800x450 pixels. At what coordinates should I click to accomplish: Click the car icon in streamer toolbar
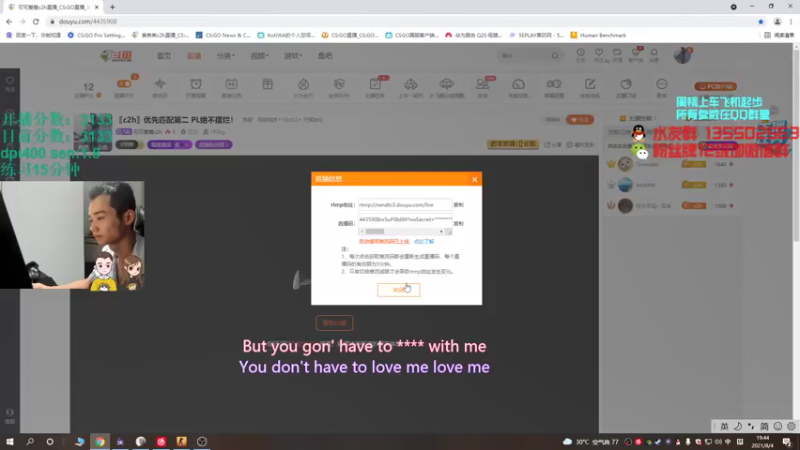pyautogui.click(x=411, y=84)
